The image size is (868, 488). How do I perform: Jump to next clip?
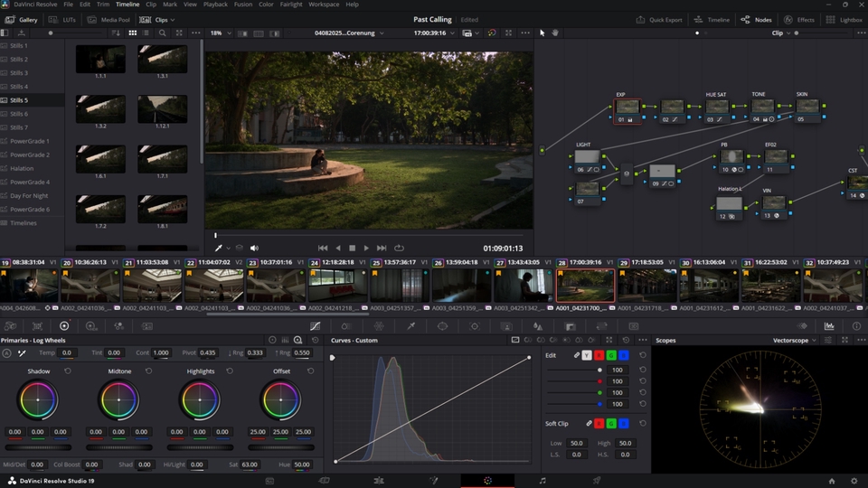click(x=382, y=248)
